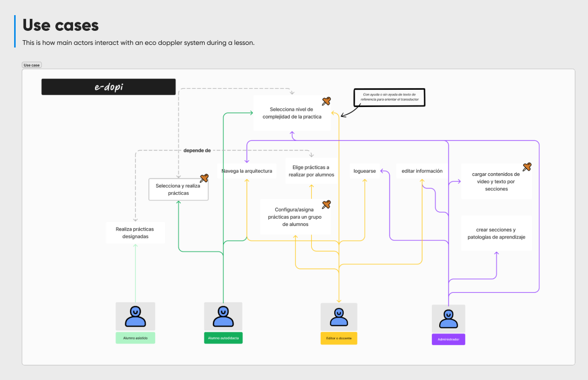Select the yellow Editor o docente label
Screen dimensions: 588x380
pyautogui.click(x=339, y=338)
